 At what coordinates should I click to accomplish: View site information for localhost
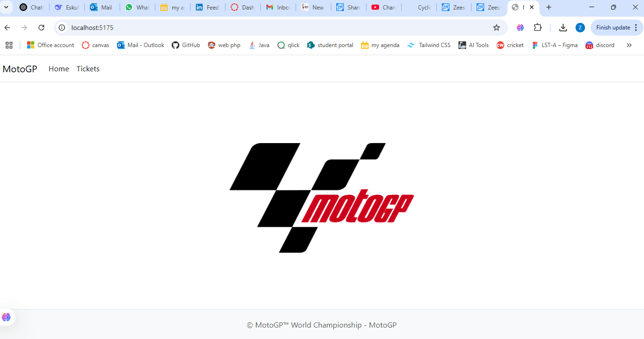coord(62,28)
